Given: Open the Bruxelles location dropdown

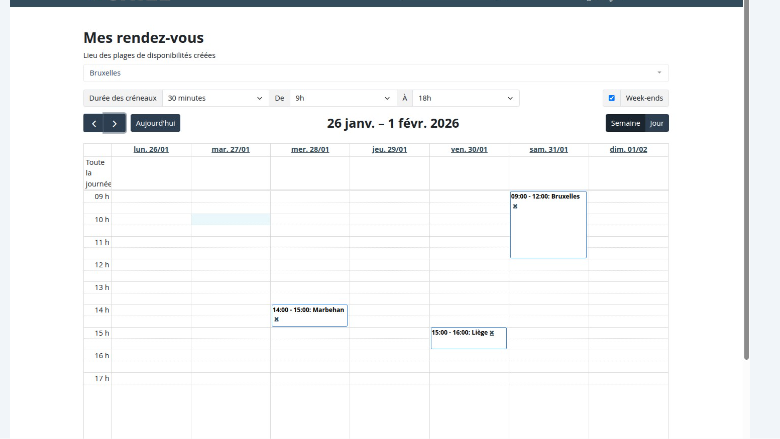Looking at the screenshot, I should 375,73.
